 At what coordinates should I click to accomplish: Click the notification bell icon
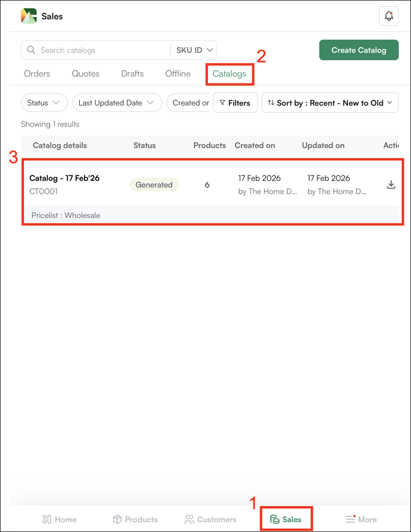click(389, 17)
